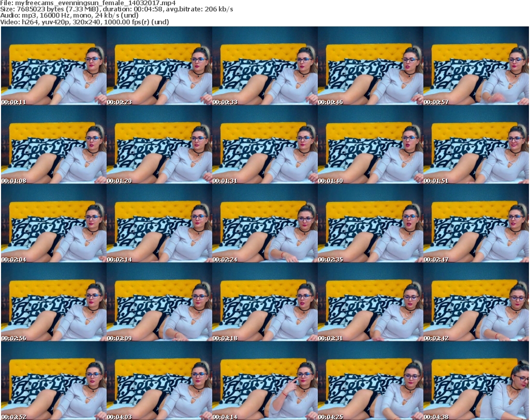Screen dimensions: 530x420
Task: Open the frame stamped 00:01:08
Action: [x=54, y=144]
